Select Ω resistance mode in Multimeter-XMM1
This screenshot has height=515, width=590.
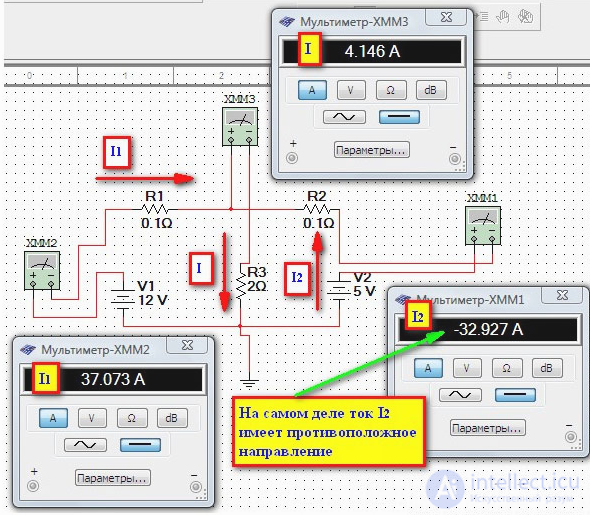[x=506, y=368]
